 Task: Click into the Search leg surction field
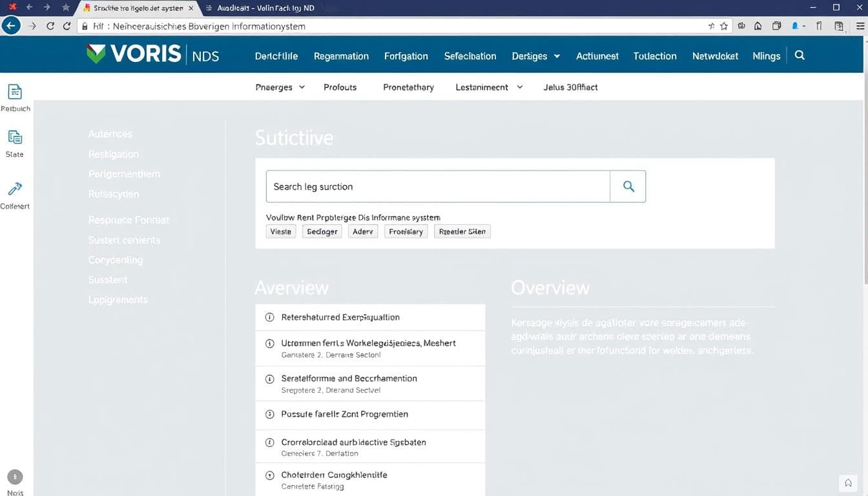(437, 187)
